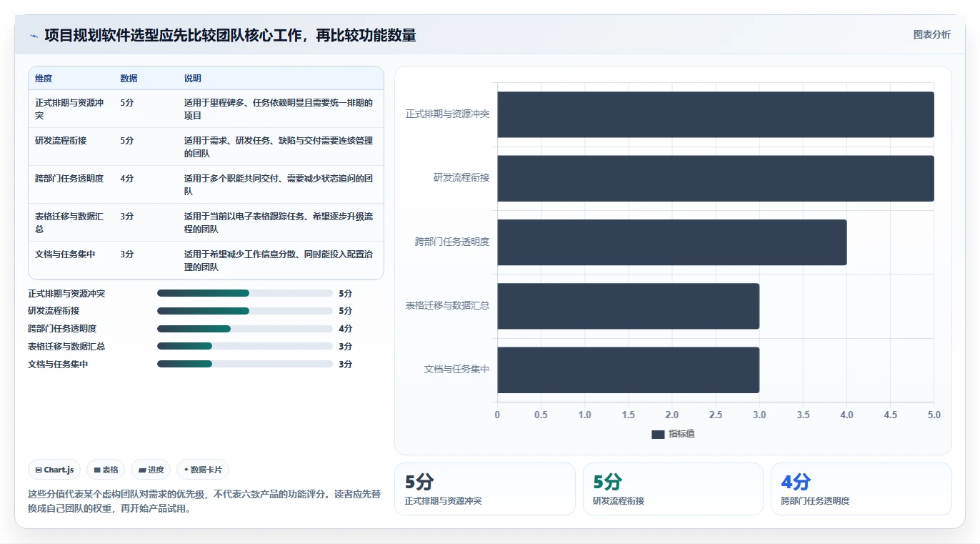Click description starting 适用于多个职能共同交付

(x=279, y=184)
